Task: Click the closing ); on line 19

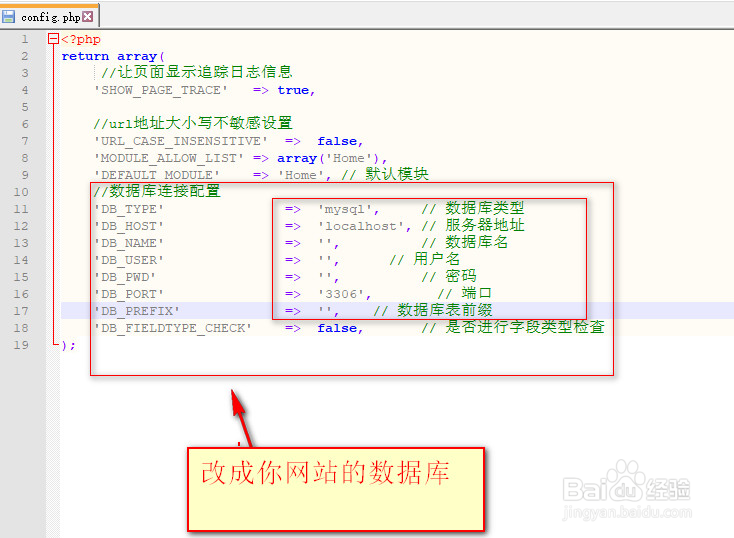Action: click(68, 345)
